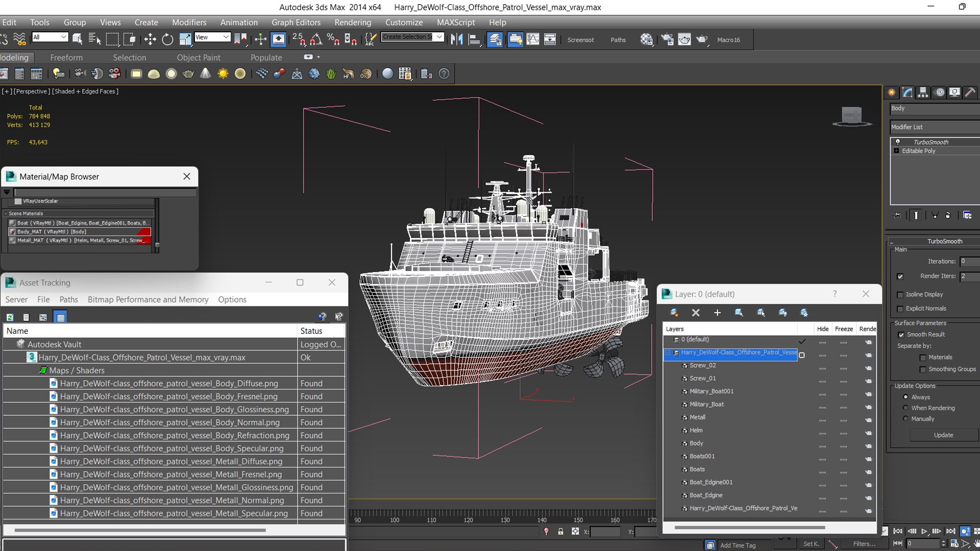Click the Paths toolbar button
This screenshot has height=551, width=980.
618,40
